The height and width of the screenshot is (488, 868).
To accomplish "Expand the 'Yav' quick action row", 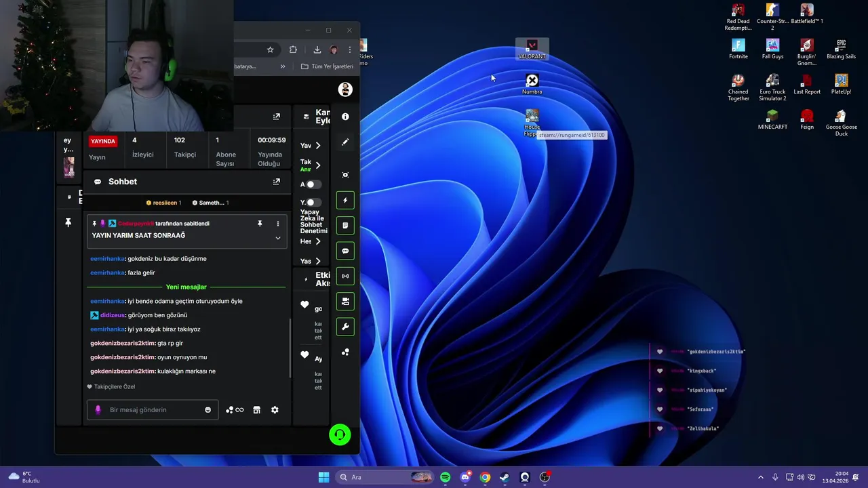I will point(311,146).
